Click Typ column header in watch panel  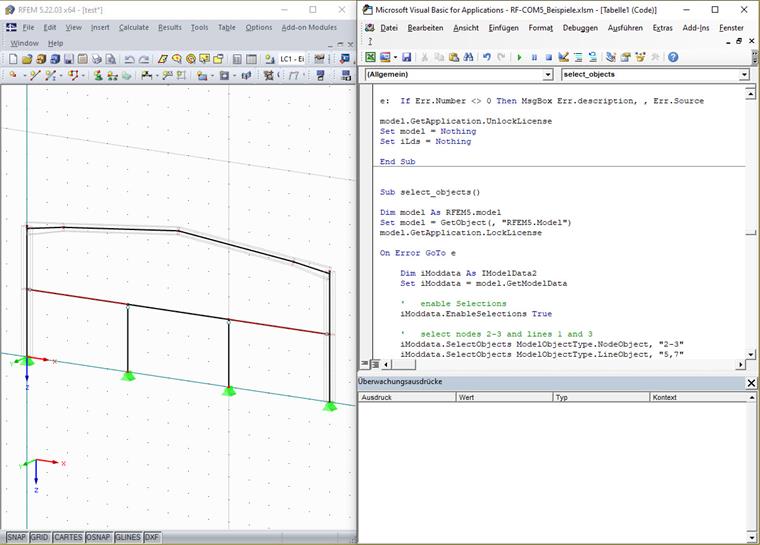coord(601,397)
